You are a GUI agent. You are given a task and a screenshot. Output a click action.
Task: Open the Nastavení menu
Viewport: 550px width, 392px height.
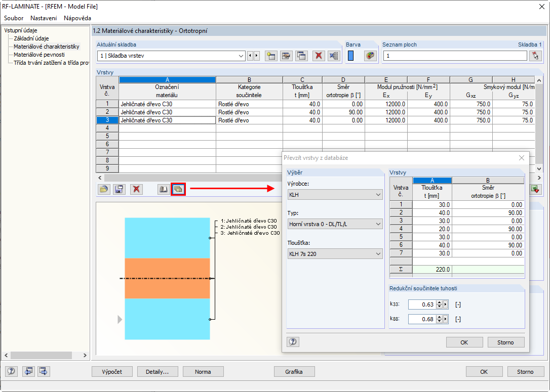click(44, 18)
